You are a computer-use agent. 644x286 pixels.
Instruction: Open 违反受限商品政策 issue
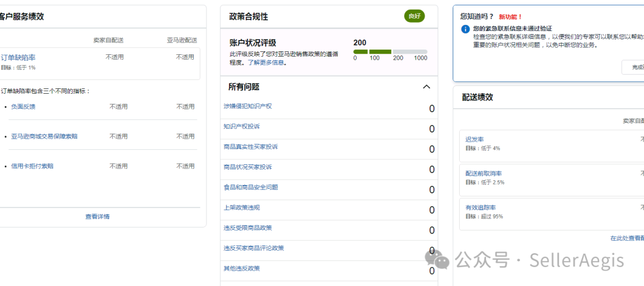pyautogui.click(x=247, y=227)
